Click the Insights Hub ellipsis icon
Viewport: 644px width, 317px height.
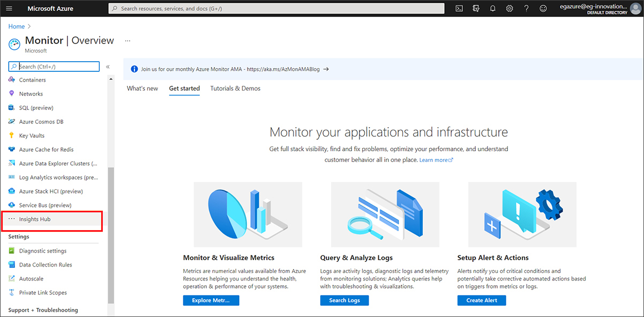click(11, 219)
